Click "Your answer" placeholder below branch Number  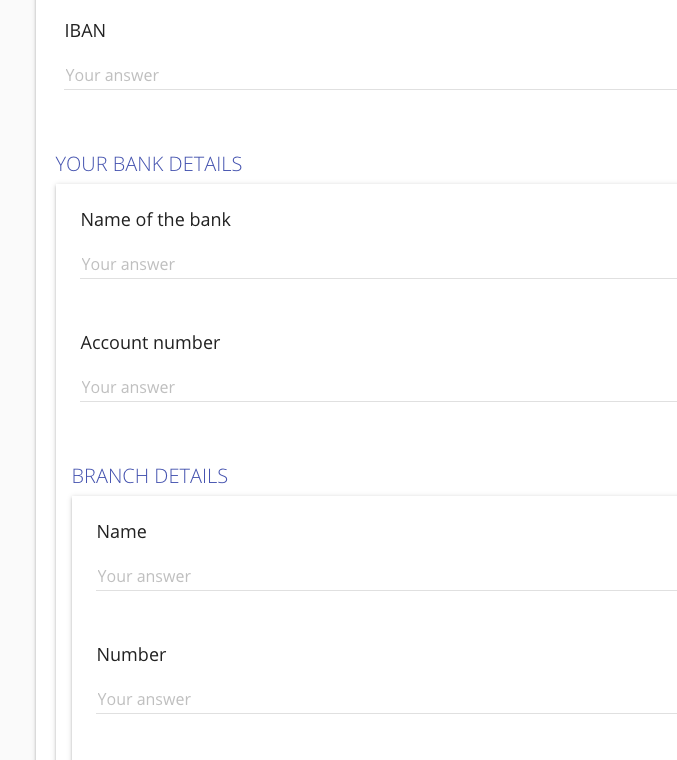tap(144, 699)
